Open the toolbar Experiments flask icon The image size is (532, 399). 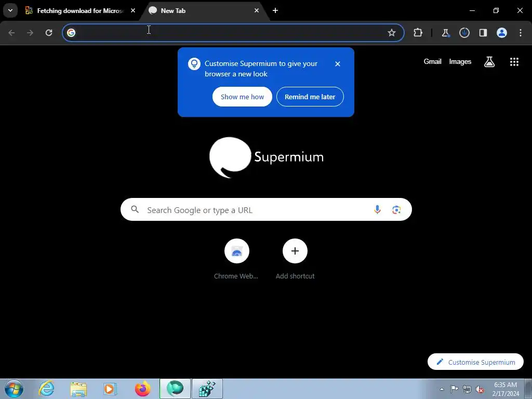point(445,33)
